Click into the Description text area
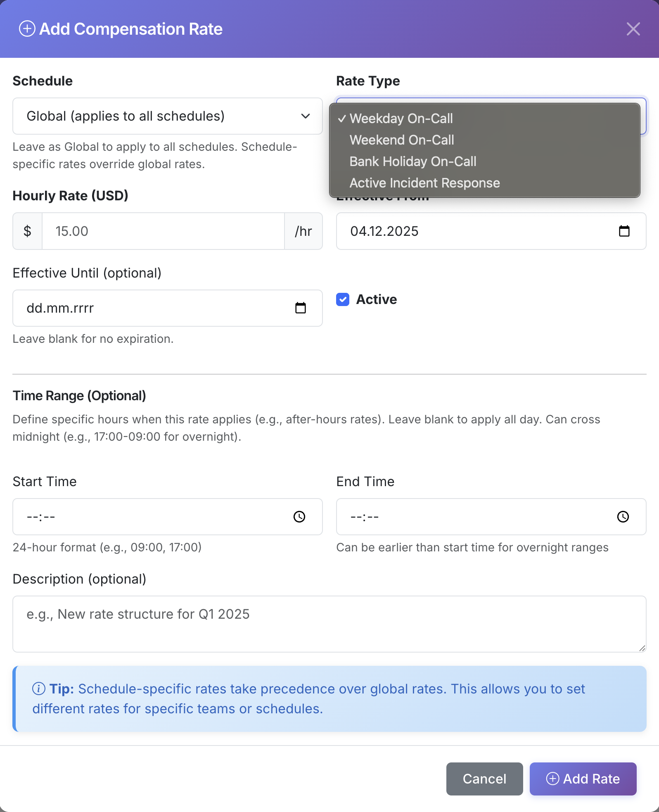The image size is (659, 812). tap(329, 624)
